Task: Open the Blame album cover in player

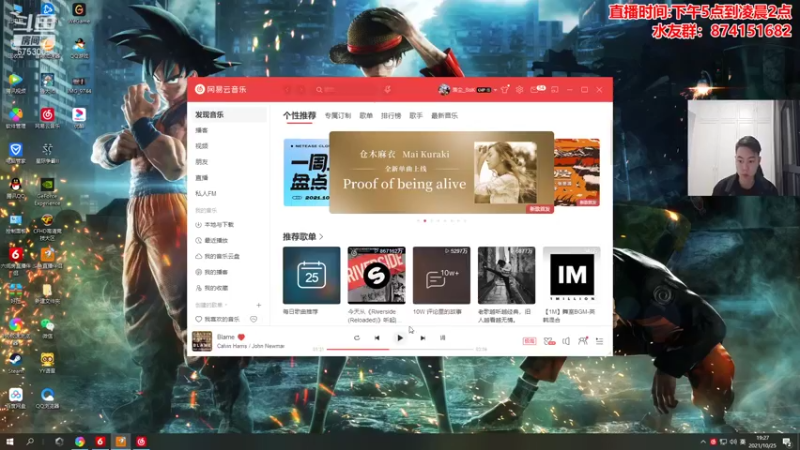Action: click(x=202, y=341)
